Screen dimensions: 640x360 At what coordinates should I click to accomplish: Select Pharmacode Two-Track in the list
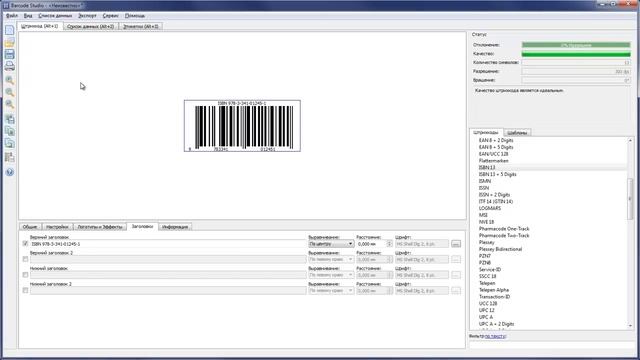point(504,236)
